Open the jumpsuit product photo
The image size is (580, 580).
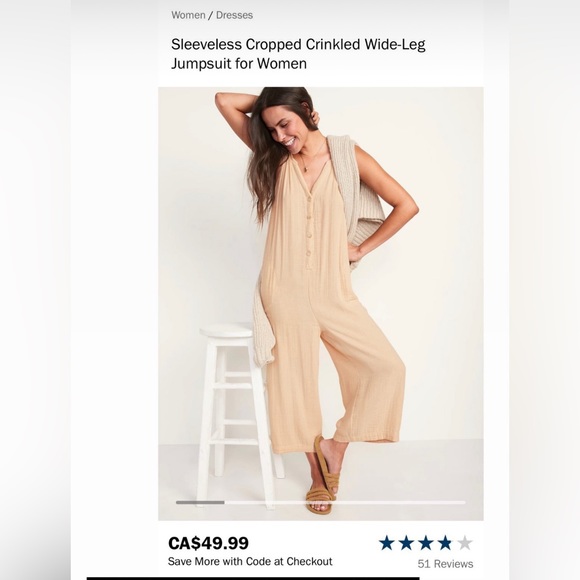321,304
